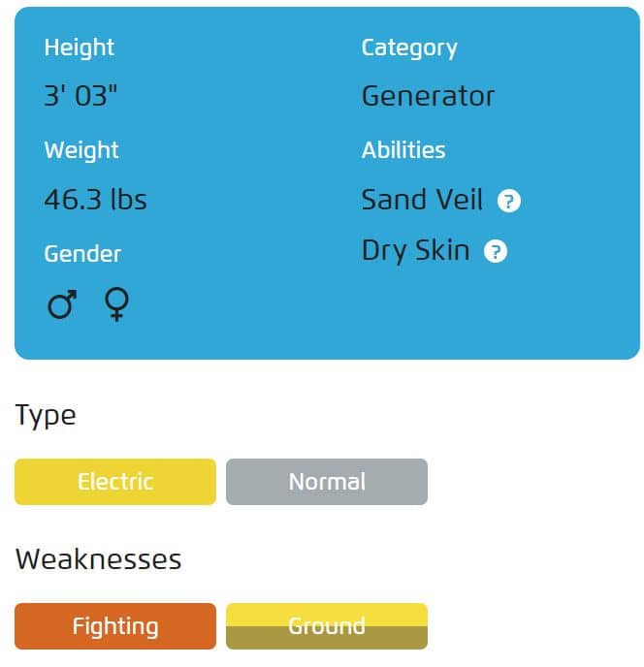Select the Dry Skin ability text

coord(415,250)
